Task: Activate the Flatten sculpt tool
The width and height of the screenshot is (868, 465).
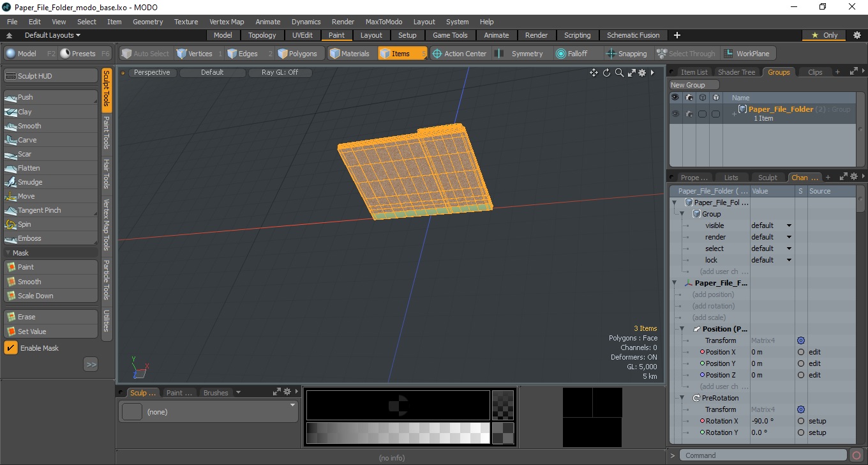Action: [50, 168]
